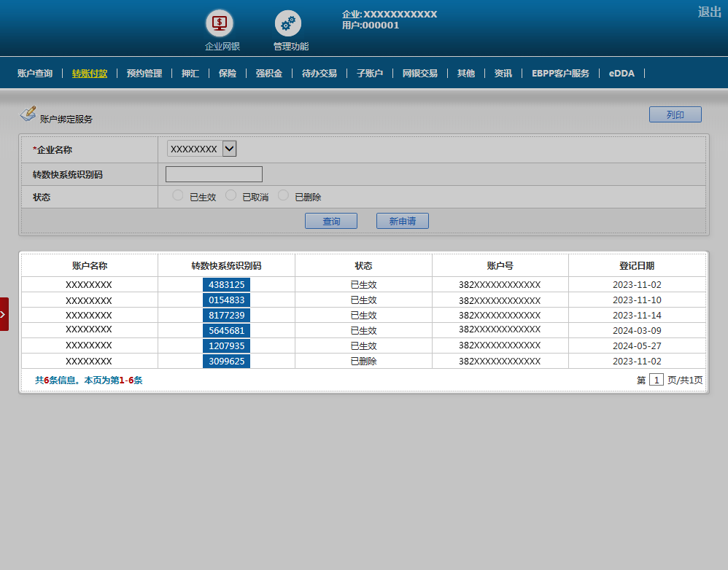
Task: Click the page number box in pagination
Action: 657,380
